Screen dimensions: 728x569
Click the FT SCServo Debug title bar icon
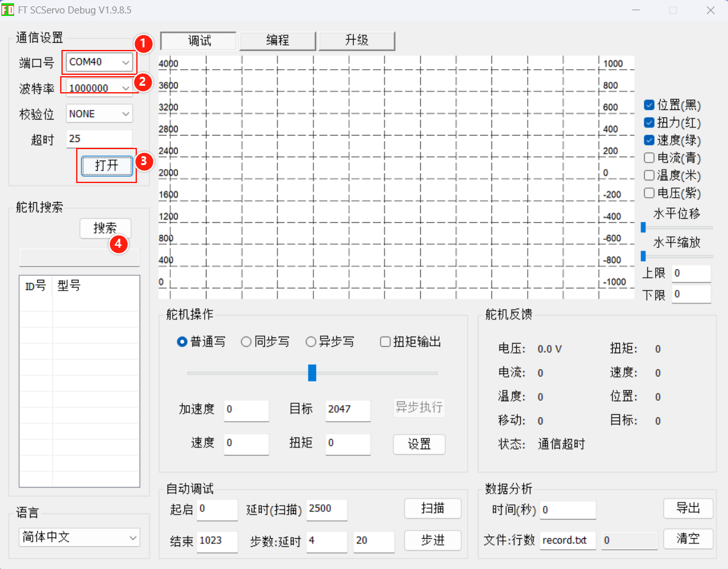pyautogui.click(x=8, y=10)
